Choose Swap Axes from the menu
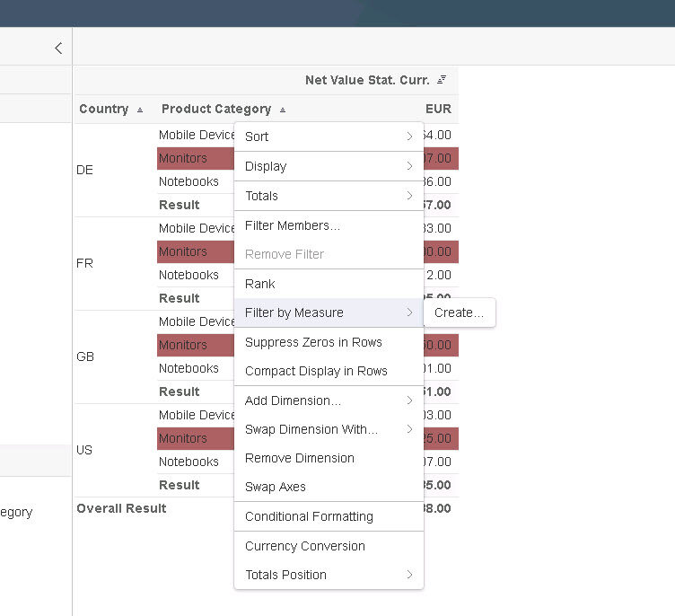 pyautogui.click(x=276, y=487)
